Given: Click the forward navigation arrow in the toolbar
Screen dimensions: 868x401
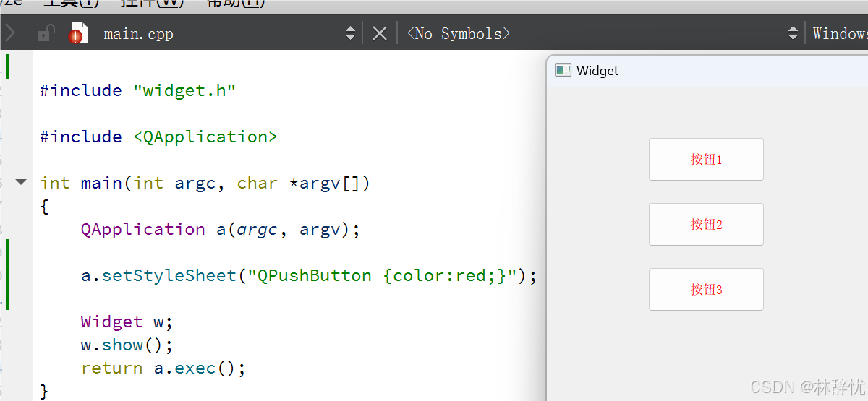Looking at the screenshot, I should (x=10, y=33).
